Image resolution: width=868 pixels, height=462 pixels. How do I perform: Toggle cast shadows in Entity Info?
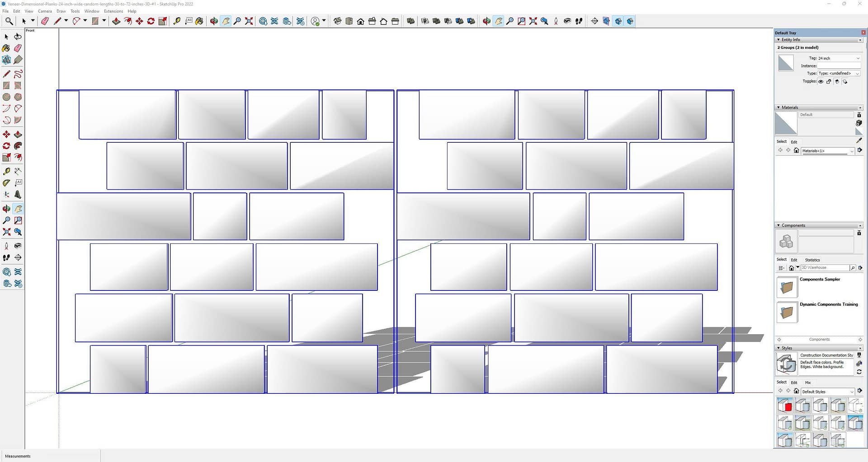(x=845, y=82)
